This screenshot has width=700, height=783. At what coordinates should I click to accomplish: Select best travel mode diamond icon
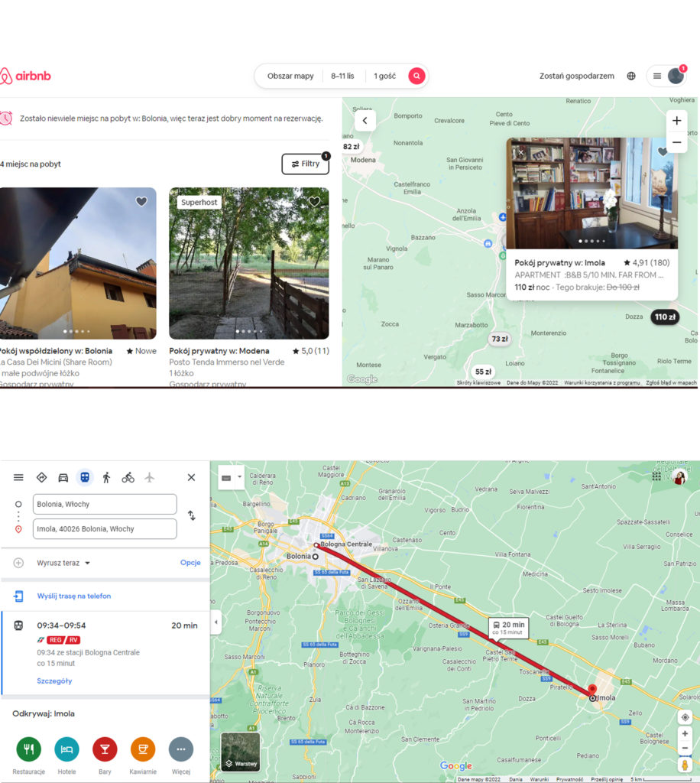(x=41, y=477)
